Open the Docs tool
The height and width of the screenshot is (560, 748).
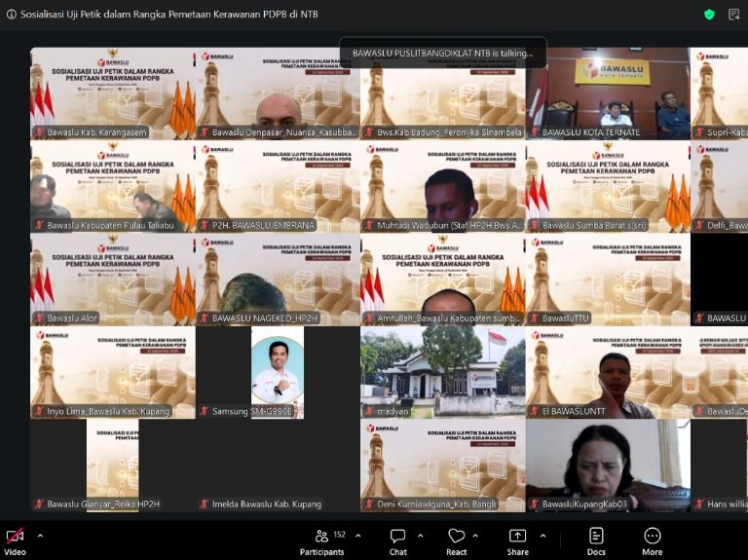click(x=596, y=541)
